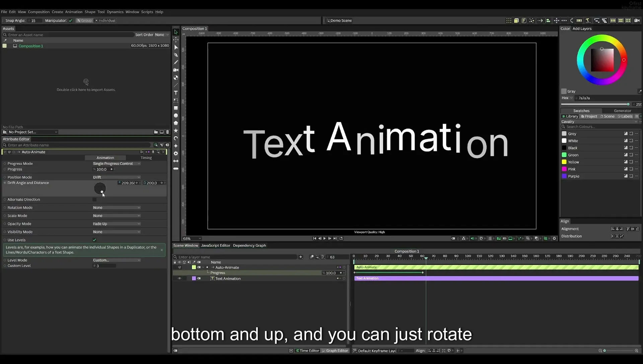Viewport: 643px width, 364px height.
Task: Open viewport zoom 68% dropdown
Action: [192, 239]
